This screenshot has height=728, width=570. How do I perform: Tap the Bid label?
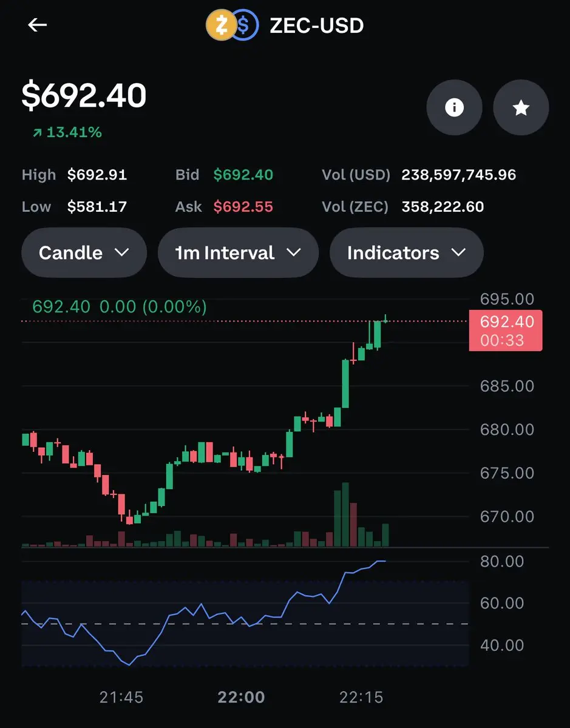coord(188,175)
